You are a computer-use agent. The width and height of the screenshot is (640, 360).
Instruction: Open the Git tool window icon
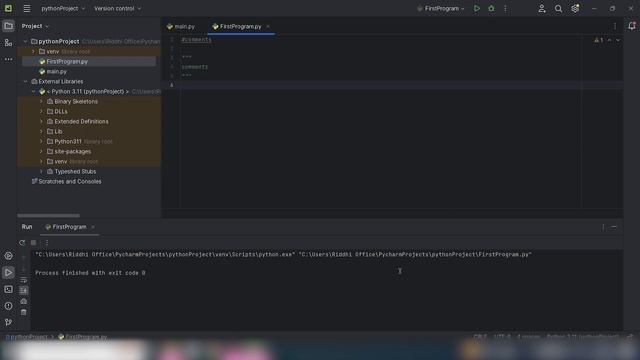coord(8,322)
